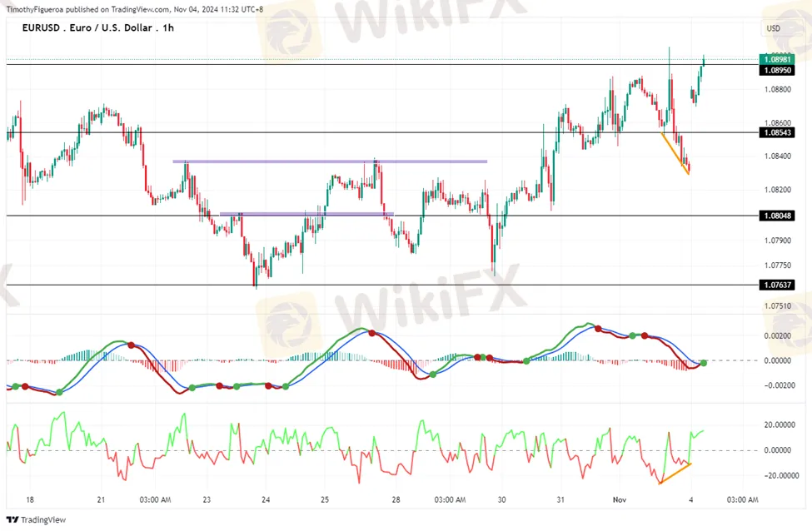
Task: Open the USD currency selector on price axis
Action: pos(773,28)
